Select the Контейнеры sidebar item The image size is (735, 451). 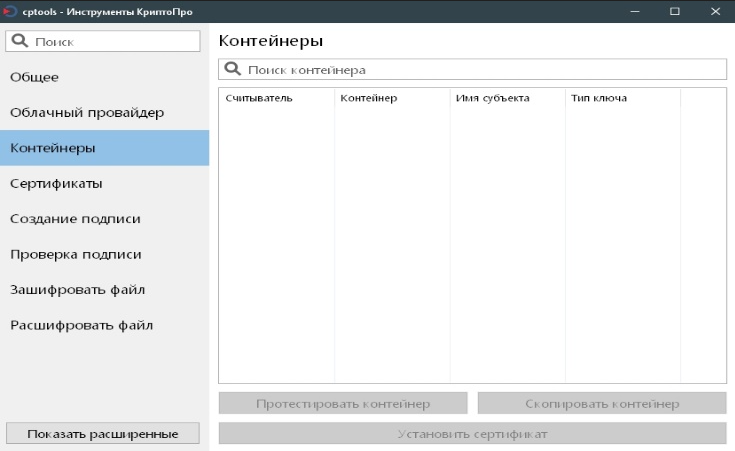[x=104, y=148]
